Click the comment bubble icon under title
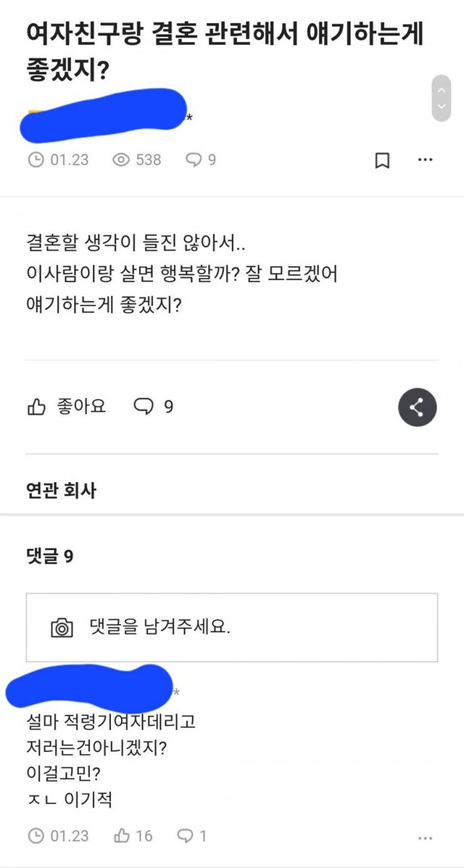Screen dimensions: 464x868 [194, 160]
